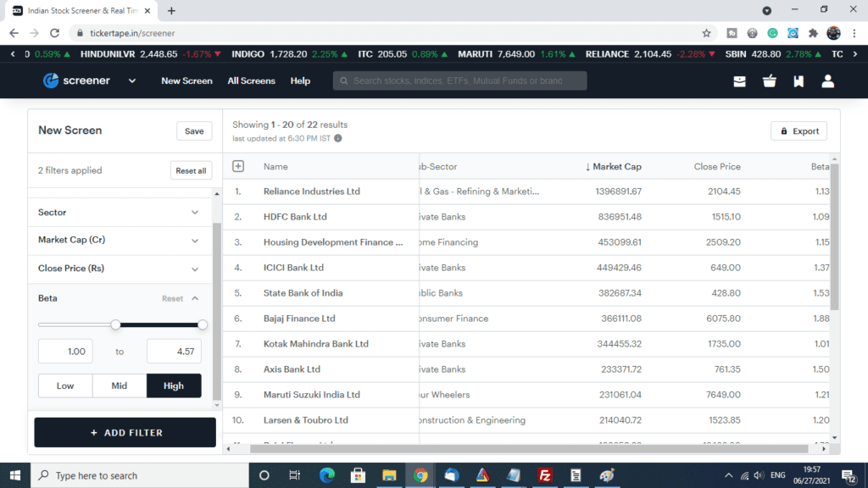Image resolution: width=868 pixels, height=488 pixels.
Task: Click info icon beside last updated time
Action: tap(338, 138)
